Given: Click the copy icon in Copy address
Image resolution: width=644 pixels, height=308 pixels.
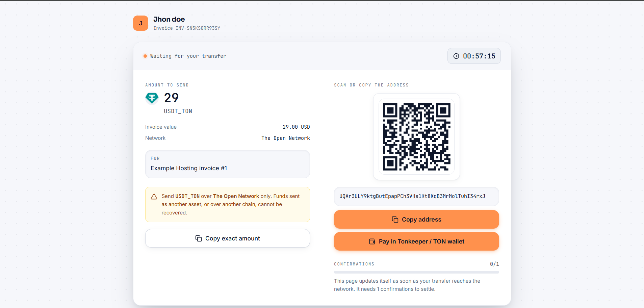Looking at the screenshot, I should [395, 220].
